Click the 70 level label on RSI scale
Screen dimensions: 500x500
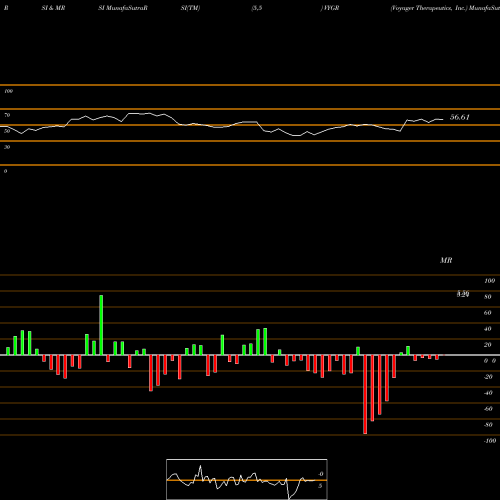(x=7, y=115)
